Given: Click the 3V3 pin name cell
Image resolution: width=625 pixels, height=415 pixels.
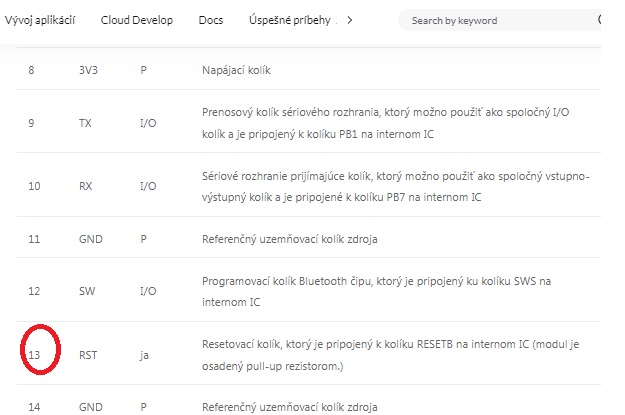Looking at the screenshot, I should click(89, 70).
